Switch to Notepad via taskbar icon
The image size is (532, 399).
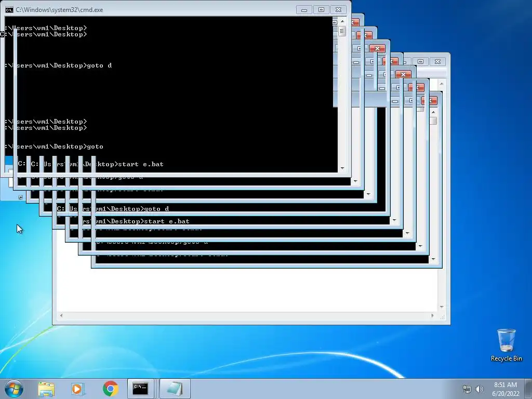pyautogui.click(x=175, y=389)
